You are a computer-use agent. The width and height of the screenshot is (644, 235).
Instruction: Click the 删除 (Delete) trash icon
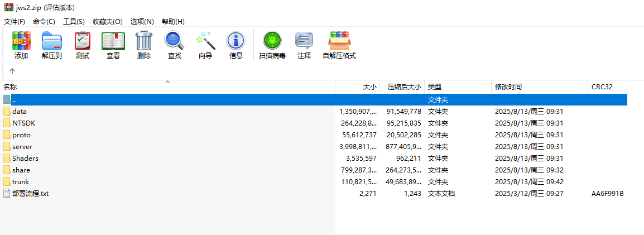point(144,45)
